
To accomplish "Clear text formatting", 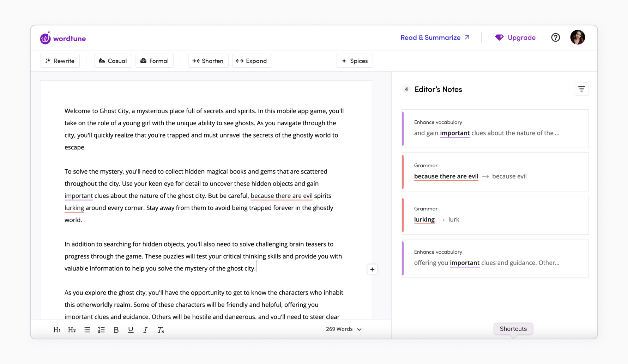I will (x=161, y=330).
